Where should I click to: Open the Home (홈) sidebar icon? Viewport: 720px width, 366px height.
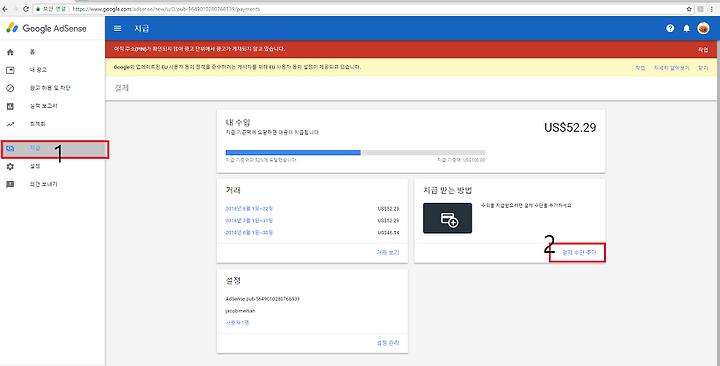pos(10,52)
